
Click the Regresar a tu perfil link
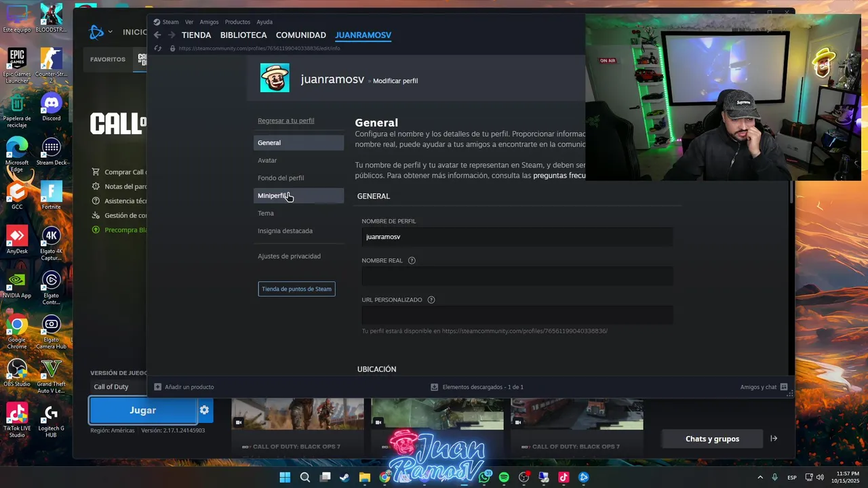pos(285,121)
